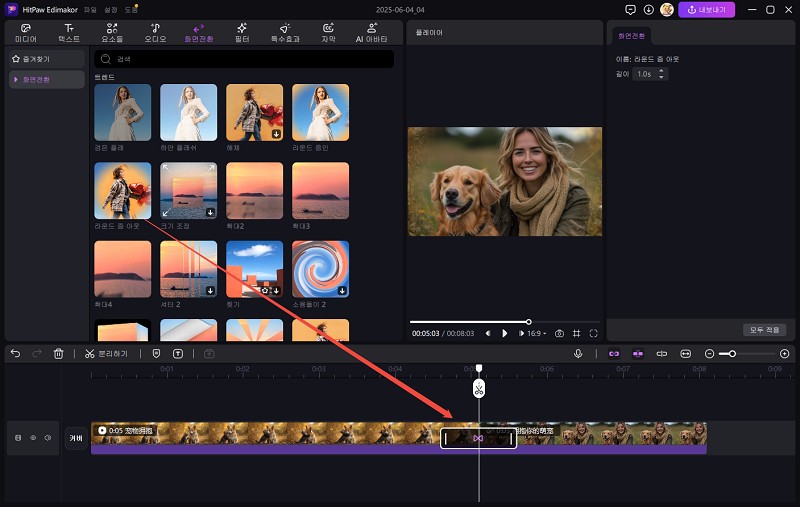
Task: Add a marker with the shield icon
Action: (x=157, y=353)
